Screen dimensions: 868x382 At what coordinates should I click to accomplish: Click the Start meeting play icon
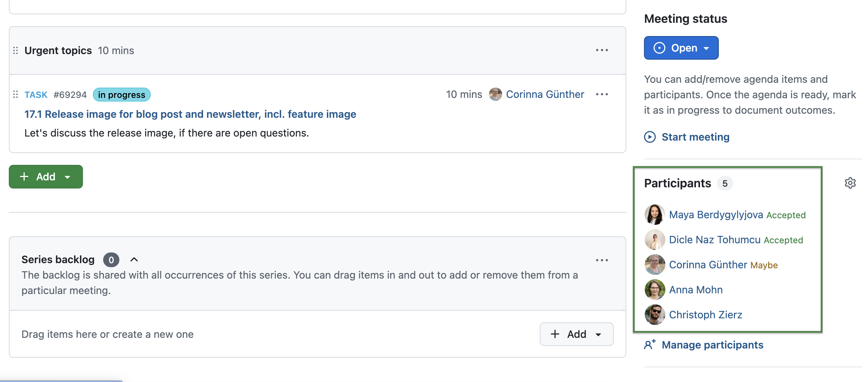[650, 137]
